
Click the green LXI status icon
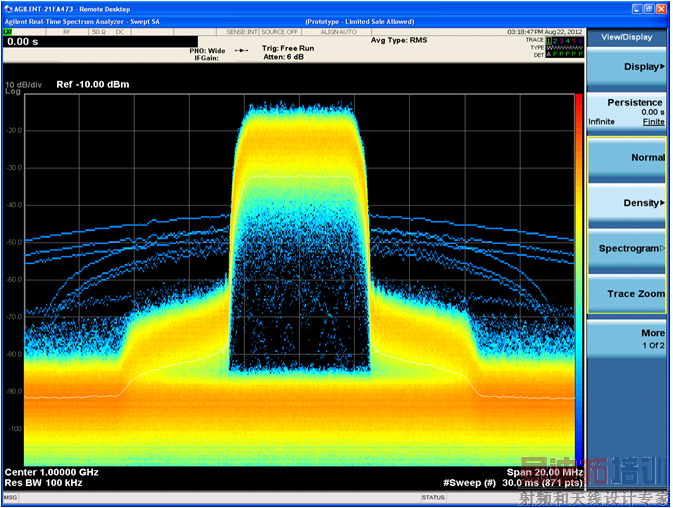pos(9,32)
